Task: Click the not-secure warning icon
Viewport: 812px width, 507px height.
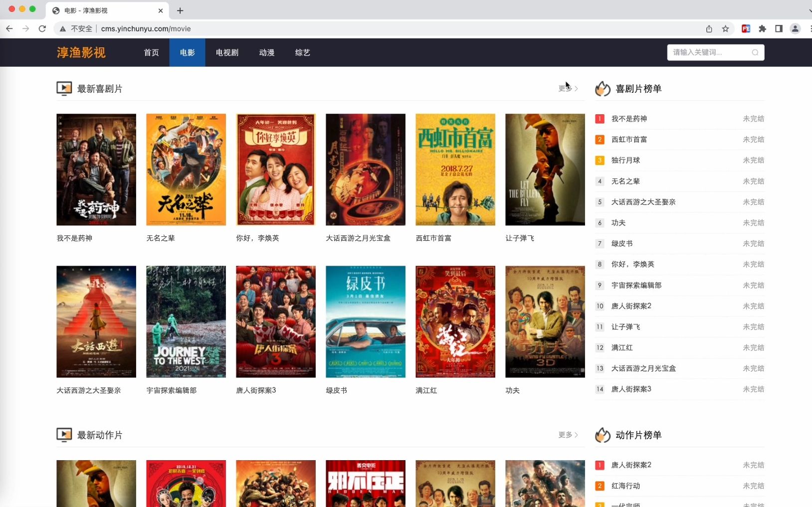Action: pos(63,29)
